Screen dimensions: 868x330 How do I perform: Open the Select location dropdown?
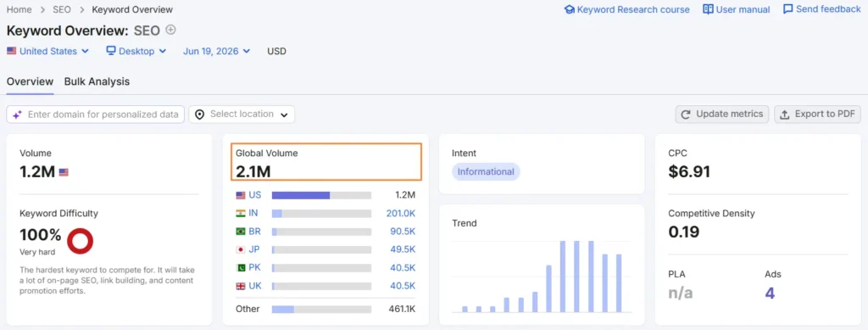tap(242, 115)
